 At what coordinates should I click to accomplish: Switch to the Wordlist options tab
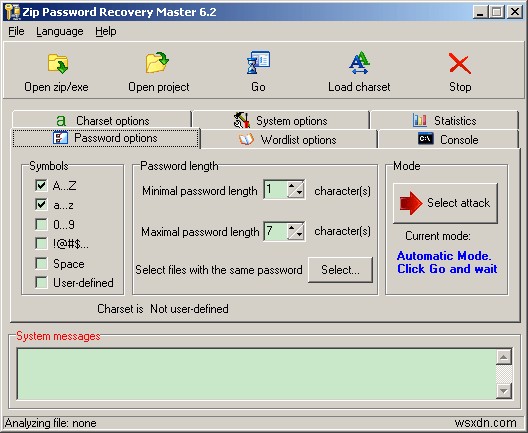tap(289, 139)
